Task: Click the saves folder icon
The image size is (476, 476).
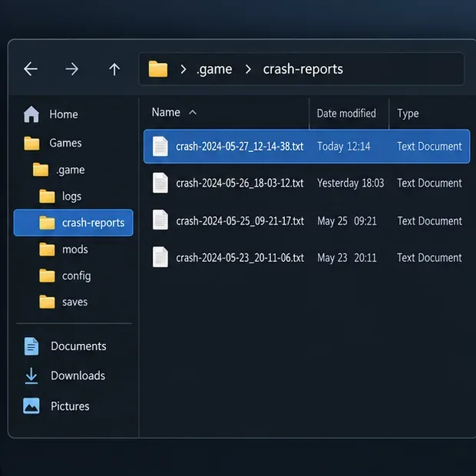Action: click(47, 302)
